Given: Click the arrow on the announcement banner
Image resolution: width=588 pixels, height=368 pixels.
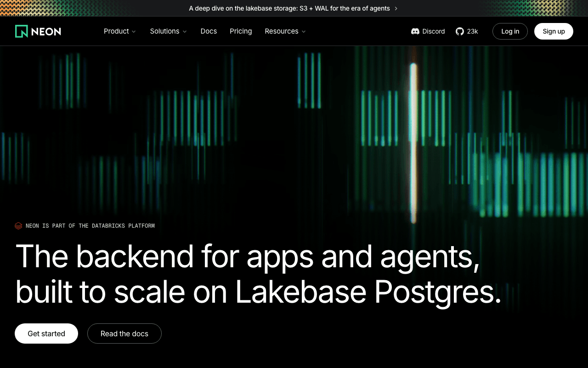Looking at the screenshot, I should click(396, 8).
